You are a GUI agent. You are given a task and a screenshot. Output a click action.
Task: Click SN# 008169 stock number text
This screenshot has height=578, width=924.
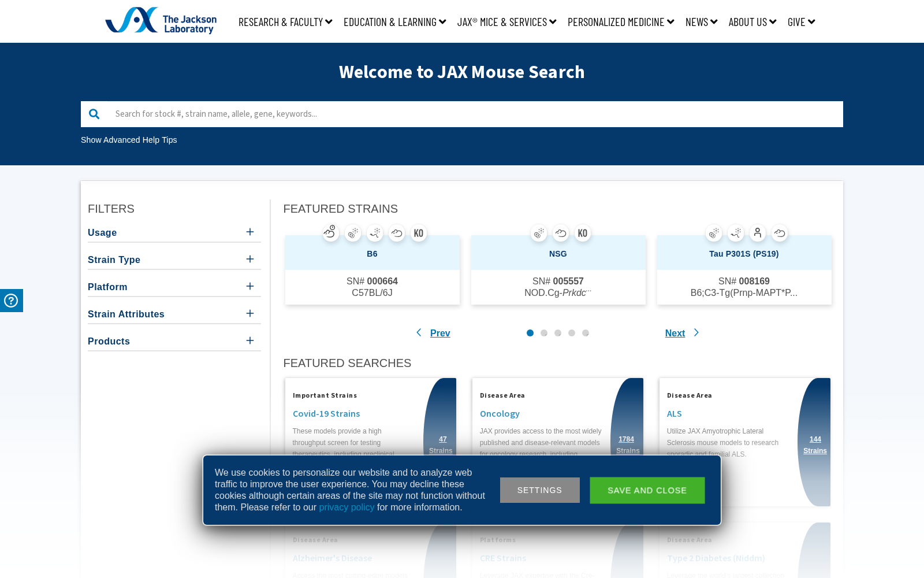(744, 281)
